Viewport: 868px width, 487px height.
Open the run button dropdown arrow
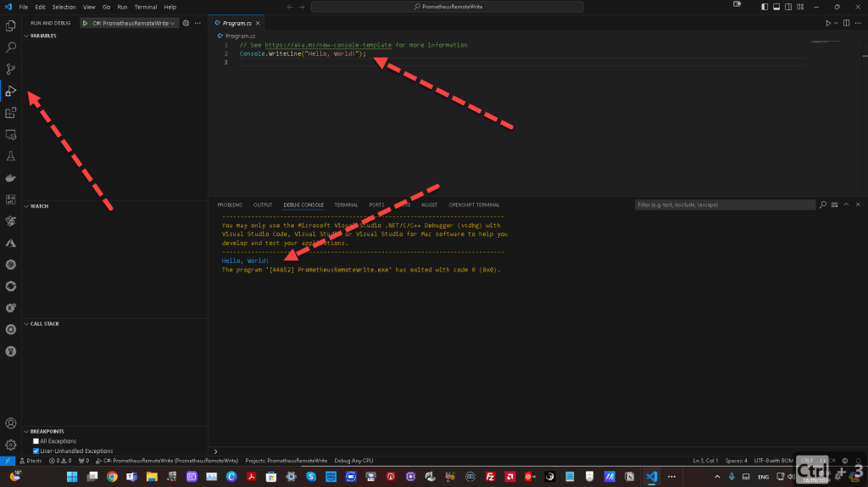pos(836,23)
